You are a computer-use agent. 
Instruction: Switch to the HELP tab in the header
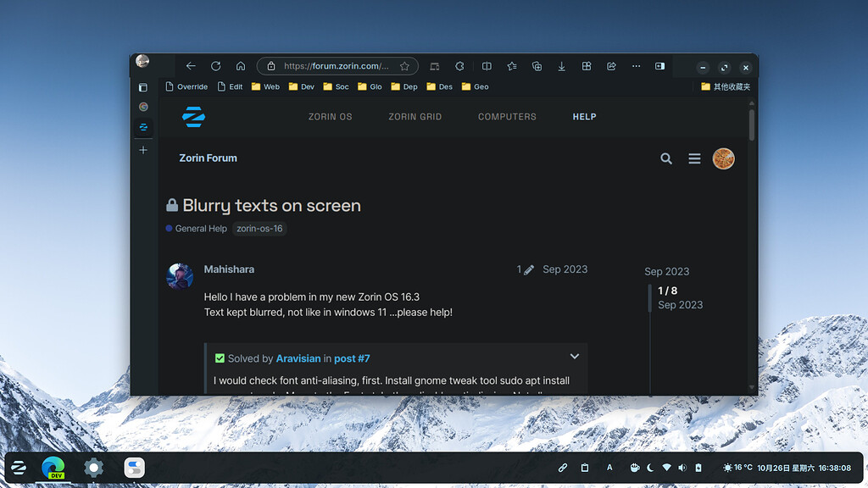coord(584,116)
